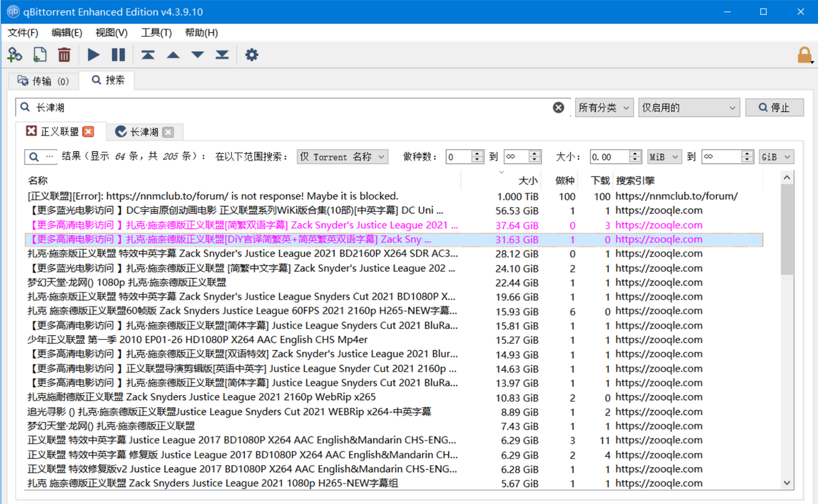Screen dimensions: 818x504
Task: Select the 5.67 GiB H265-NEW字幕组 row
Action: (x=394, y=483)
